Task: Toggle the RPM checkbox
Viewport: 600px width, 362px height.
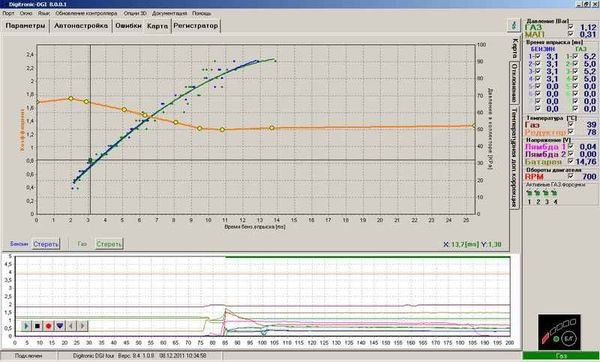Action: click(x=571, y=176)
